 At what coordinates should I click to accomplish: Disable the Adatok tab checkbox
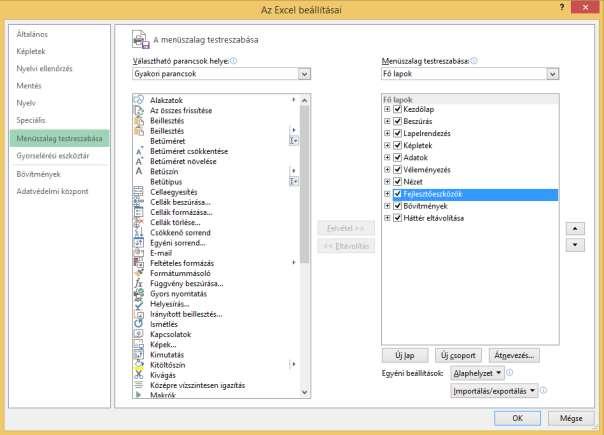pos(398,157)
